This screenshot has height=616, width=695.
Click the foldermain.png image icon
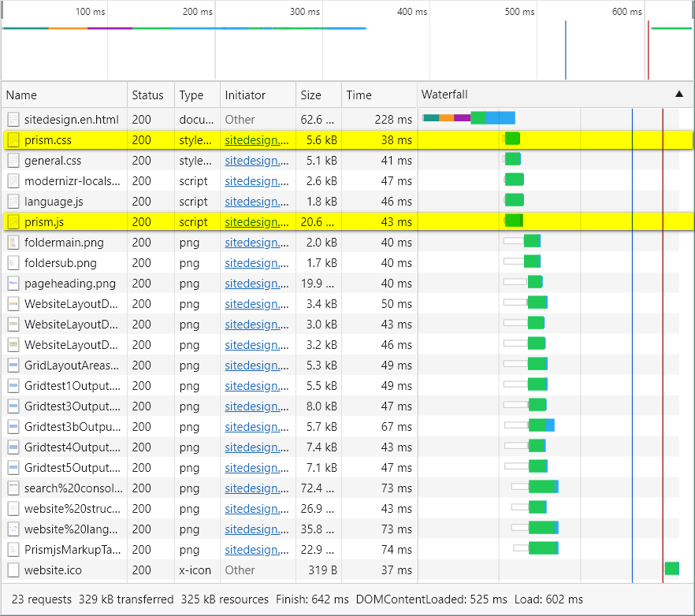pos(13,243)
